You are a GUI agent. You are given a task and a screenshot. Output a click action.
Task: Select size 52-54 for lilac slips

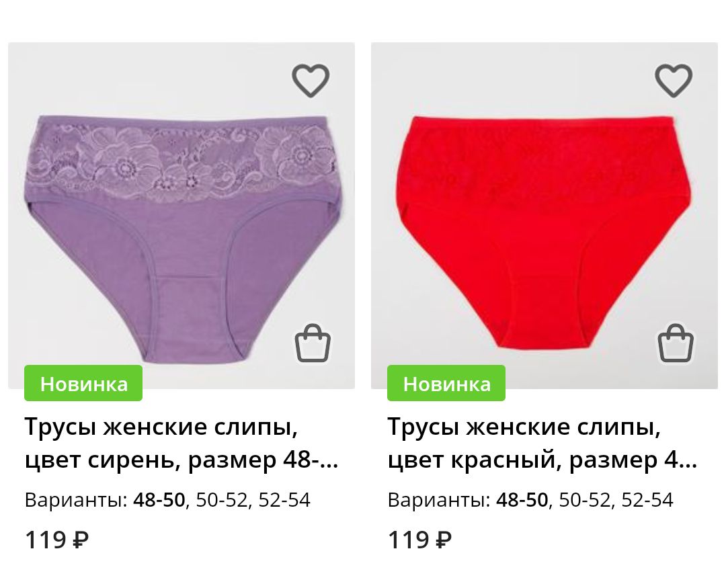click(x=284, y=500)
